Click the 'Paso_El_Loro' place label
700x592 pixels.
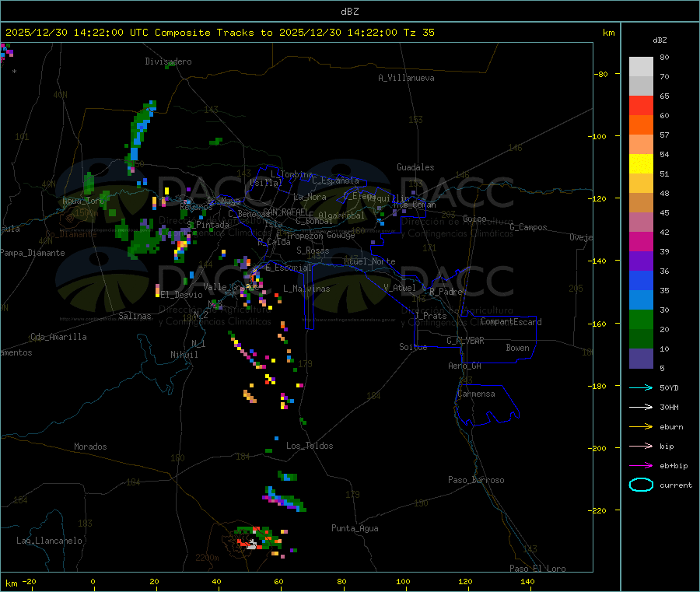coord(537,569)
